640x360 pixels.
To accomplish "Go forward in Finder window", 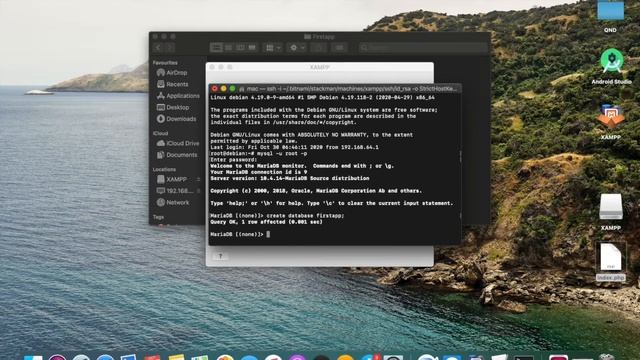I will pyautogui.click(x=170, y=48).
